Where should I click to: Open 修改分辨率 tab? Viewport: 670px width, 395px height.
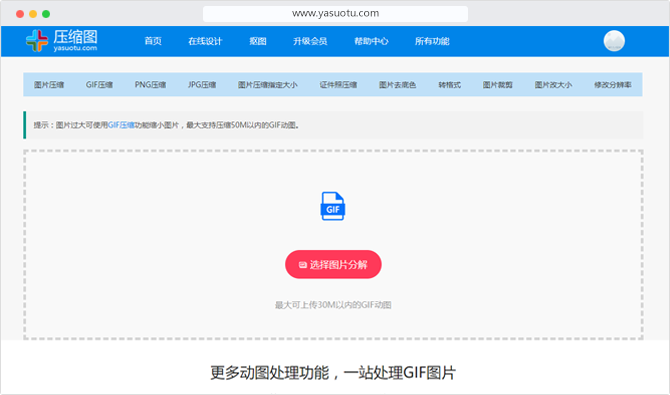pyautogui.click(x=613, y=85)
